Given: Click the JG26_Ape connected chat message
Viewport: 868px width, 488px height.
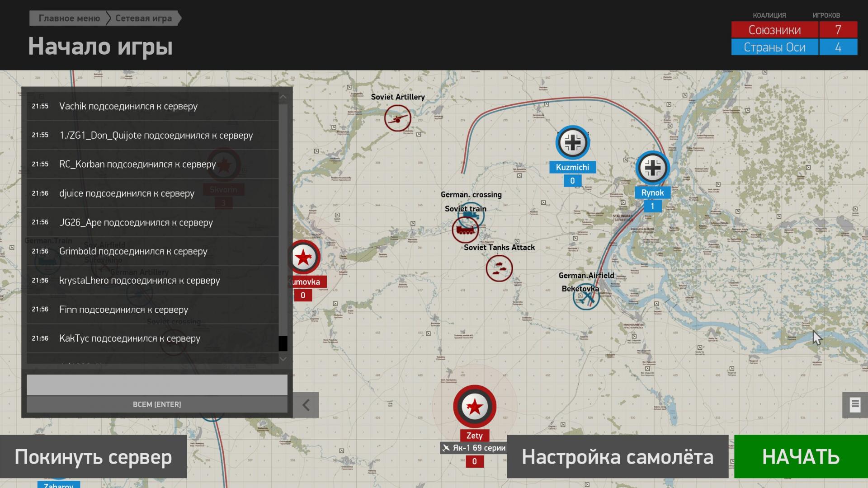Looking at the screenshot, I should tap(152, 222).
